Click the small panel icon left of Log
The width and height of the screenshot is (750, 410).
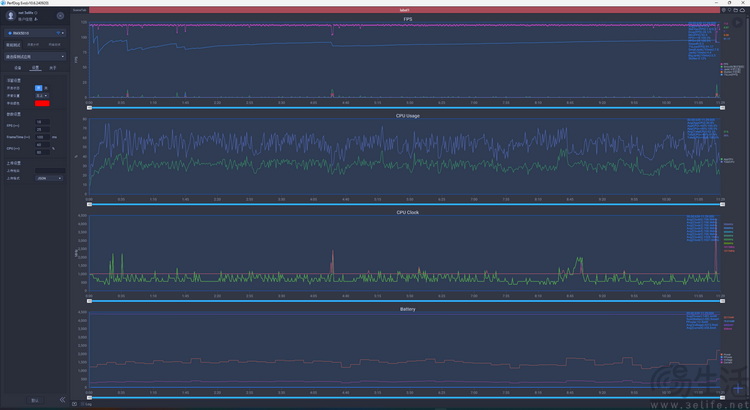click(74, 404)
